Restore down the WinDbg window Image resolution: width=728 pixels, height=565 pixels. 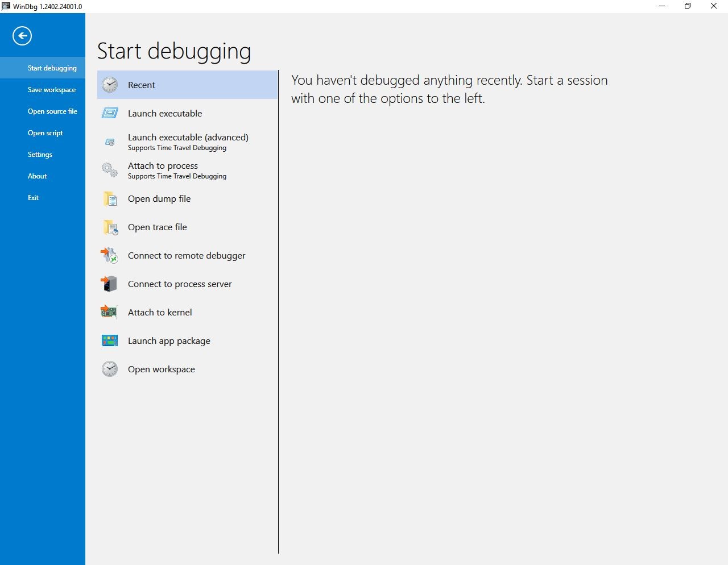tap(688, 6)
